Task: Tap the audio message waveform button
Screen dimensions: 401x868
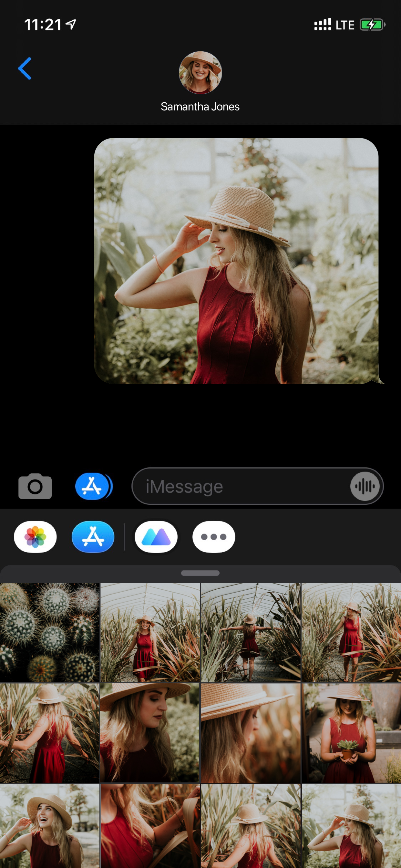Action: pyautogui.click(x=365, y=486)
